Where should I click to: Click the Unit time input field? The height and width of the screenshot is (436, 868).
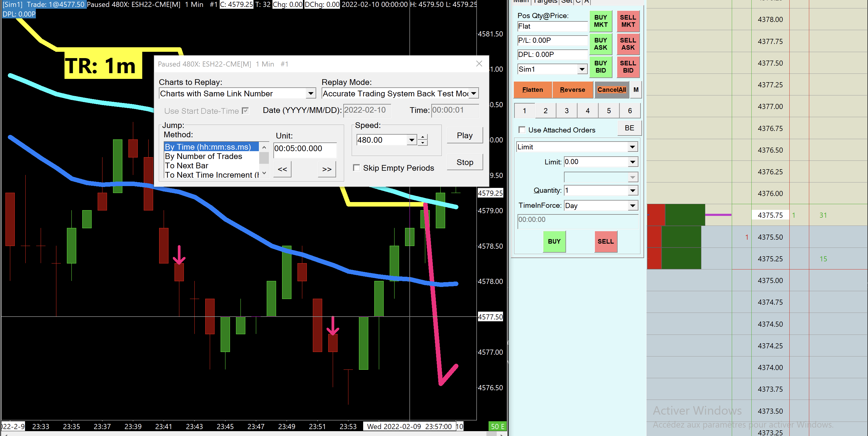[304, 148]
